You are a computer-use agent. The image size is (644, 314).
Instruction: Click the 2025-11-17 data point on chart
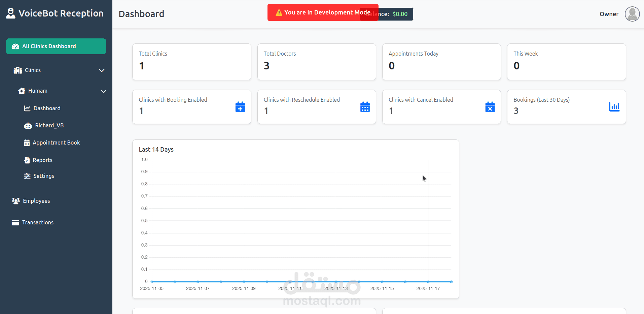[428, 282]
